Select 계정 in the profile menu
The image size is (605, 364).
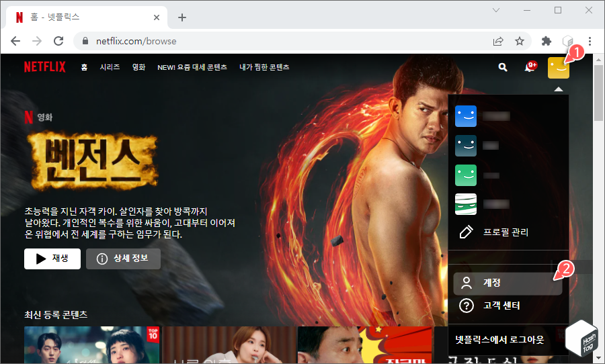point(508,283)
